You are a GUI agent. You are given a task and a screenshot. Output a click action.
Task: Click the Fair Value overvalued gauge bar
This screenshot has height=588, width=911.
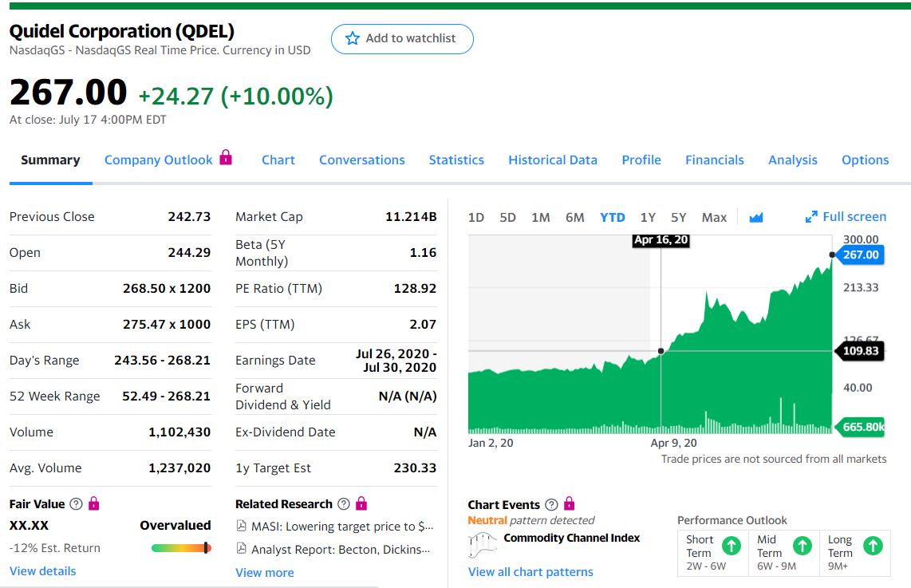pos(181,548)
